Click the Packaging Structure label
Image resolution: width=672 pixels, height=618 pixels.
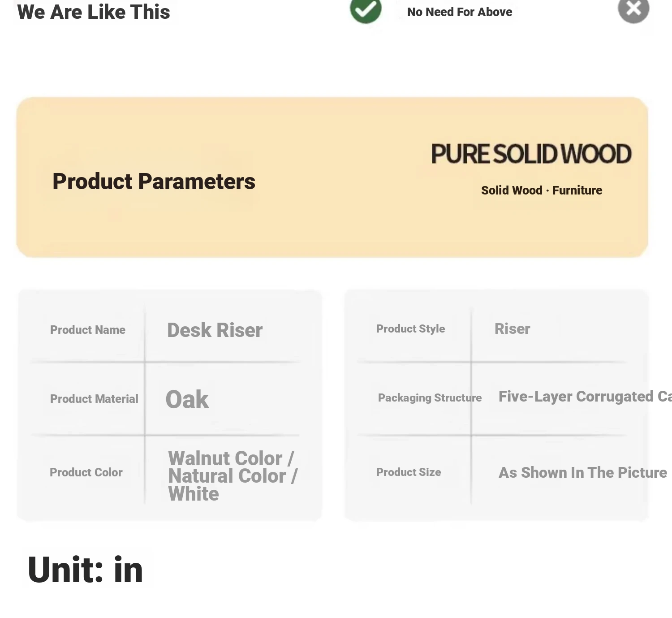[430, 398]
